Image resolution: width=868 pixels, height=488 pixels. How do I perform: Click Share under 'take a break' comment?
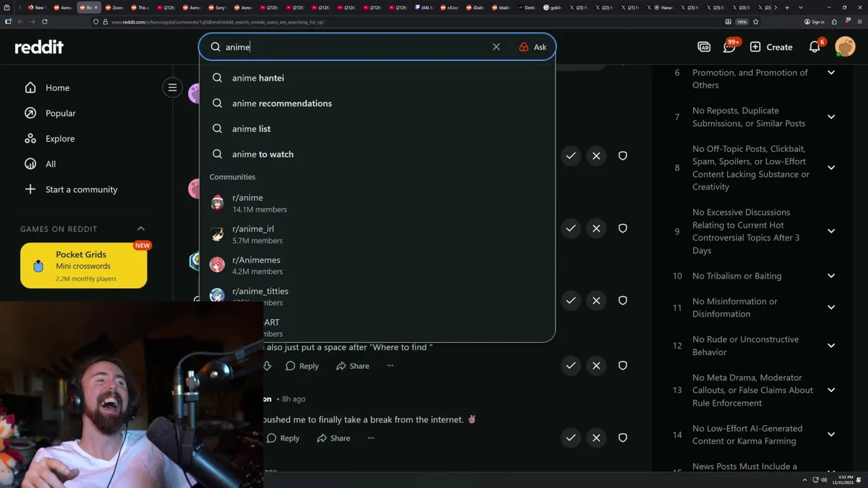[333, 439]
